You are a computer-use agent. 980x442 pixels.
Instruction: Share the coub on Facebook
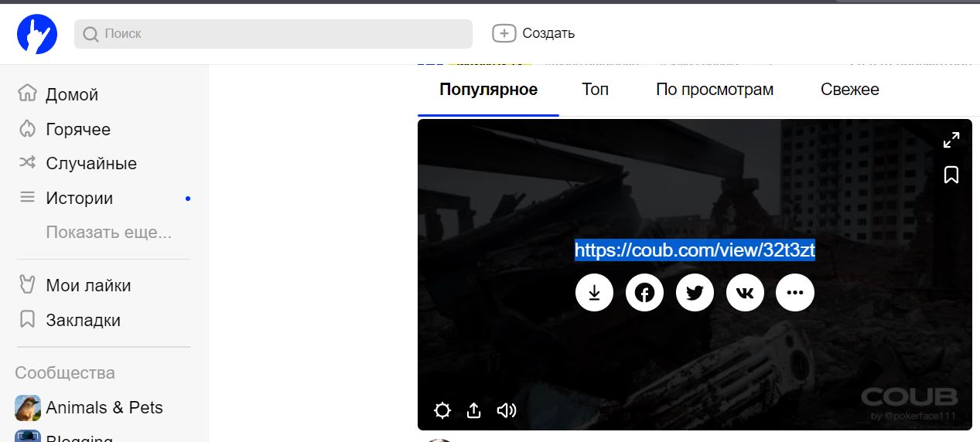tap(644, 293)
